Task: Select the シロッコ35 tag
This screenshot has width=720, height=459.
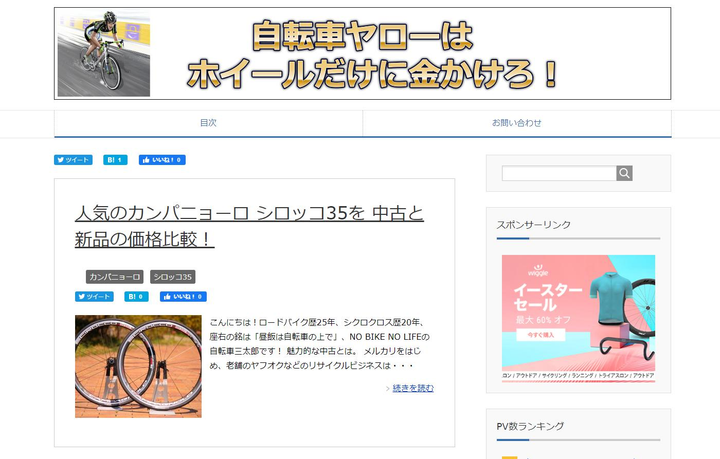Action: (173, 277)
